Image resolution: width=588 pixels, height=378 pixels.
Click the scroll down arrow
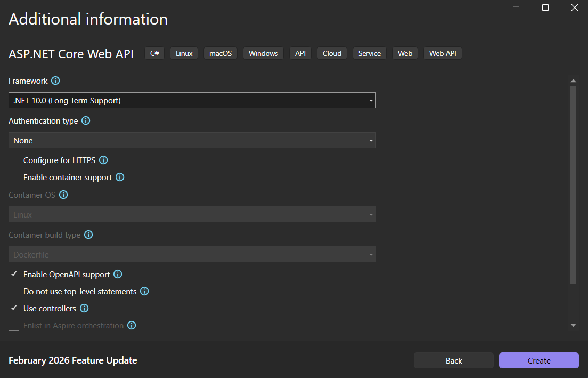(573, 325)
